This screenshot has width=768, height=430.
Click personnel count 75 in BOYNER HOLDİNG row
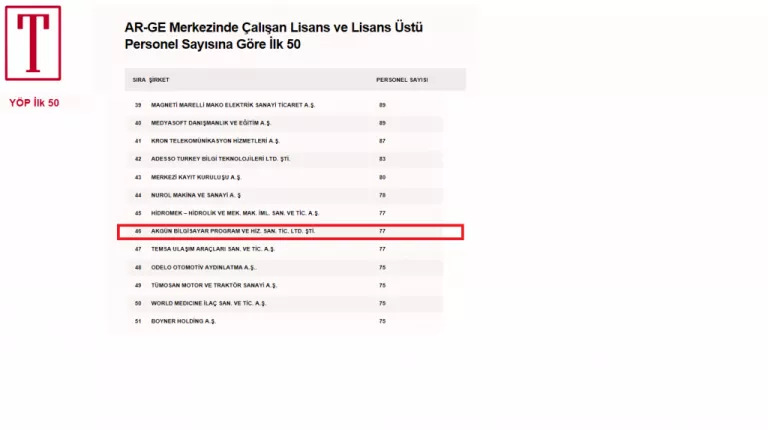[x=382, y=321]
